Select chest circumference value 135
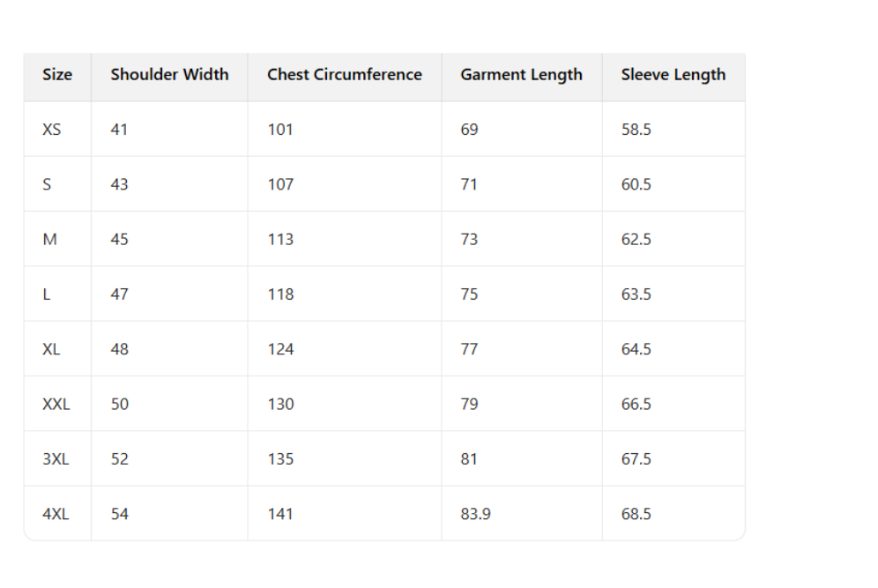Image resolution: width=878 pixels, height=588 pixels. pyautogui.click(x=280, y=459)
